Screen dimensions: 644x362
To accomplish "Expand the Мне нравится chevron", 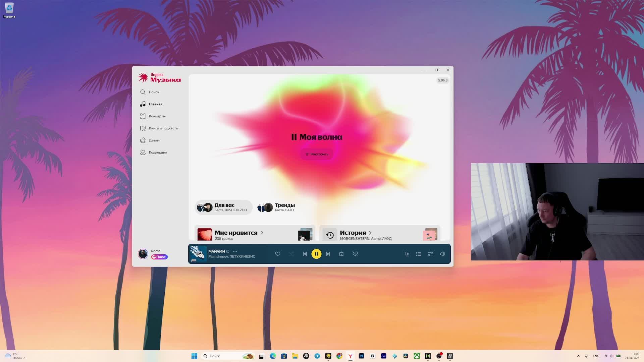I will point(262,233).
